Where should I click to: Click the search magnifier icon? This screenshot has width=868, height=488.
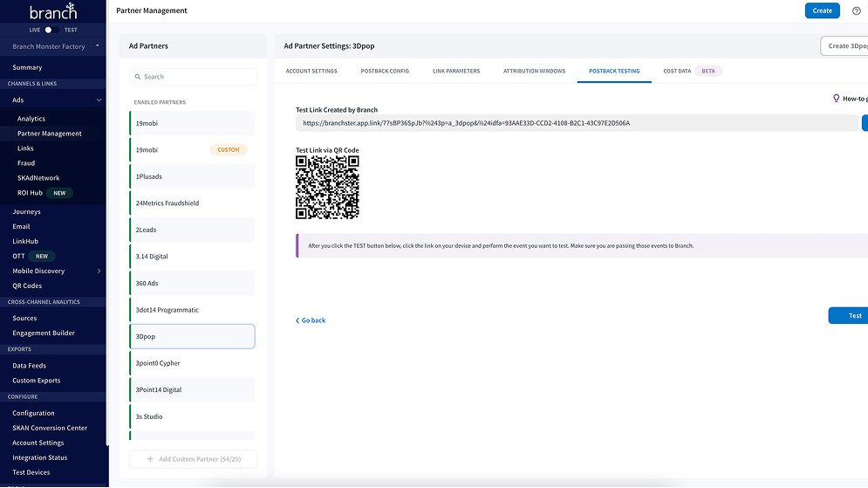(138, 77)
